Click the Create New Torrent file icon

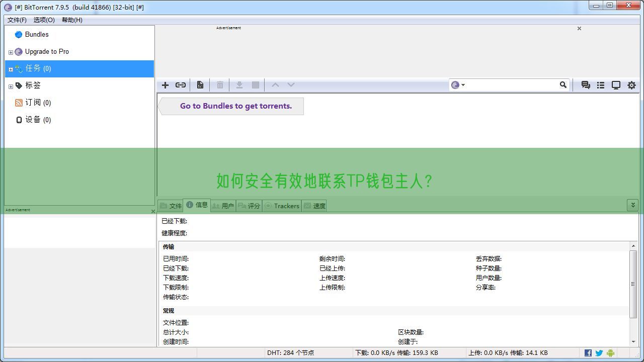click(x=200, y=85)
